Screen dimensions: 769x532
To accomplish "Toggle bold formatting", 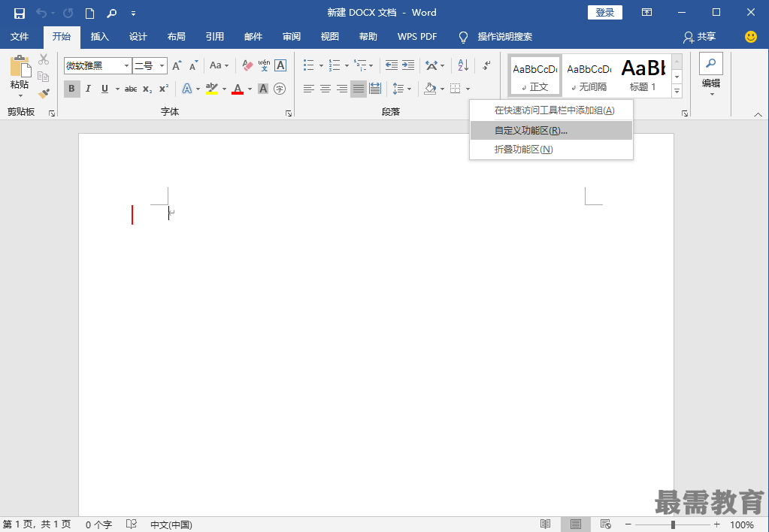I will 71,89.
